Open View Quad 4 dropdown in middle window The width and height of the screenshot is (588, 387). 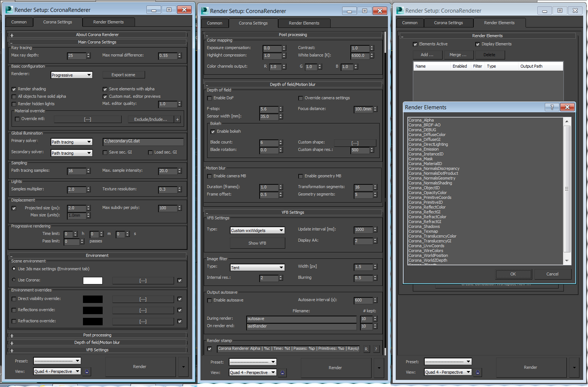click(x=253, y=372)
